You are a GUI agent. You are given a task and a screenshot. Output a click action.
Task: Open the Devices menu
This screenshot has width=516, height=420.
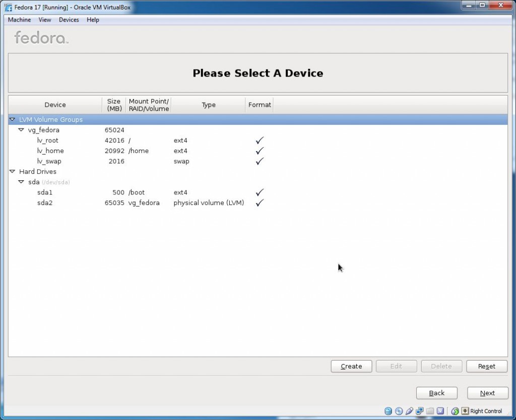[69, 20]
